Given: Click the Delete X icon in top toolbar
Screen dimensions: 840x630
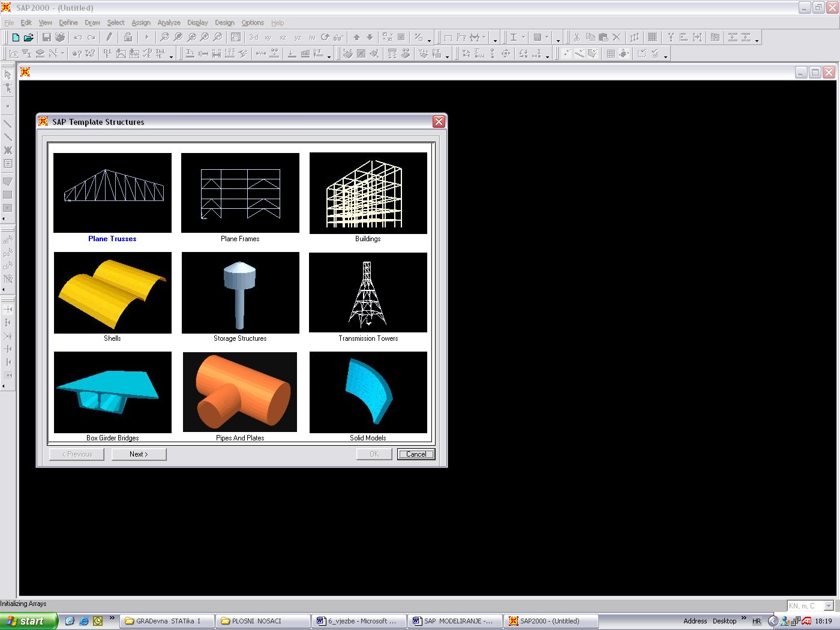Looking at the screenshot, I should 616,37.
